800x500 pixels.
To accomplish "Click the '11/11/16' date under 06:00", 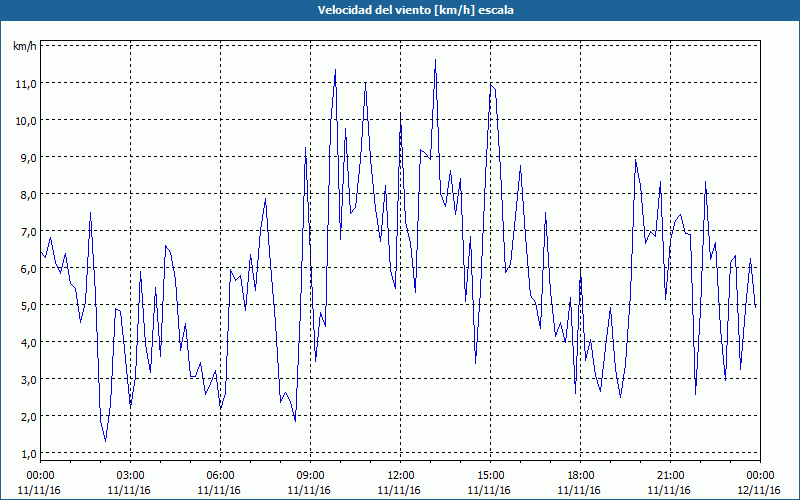I will (x=219, y=490).
